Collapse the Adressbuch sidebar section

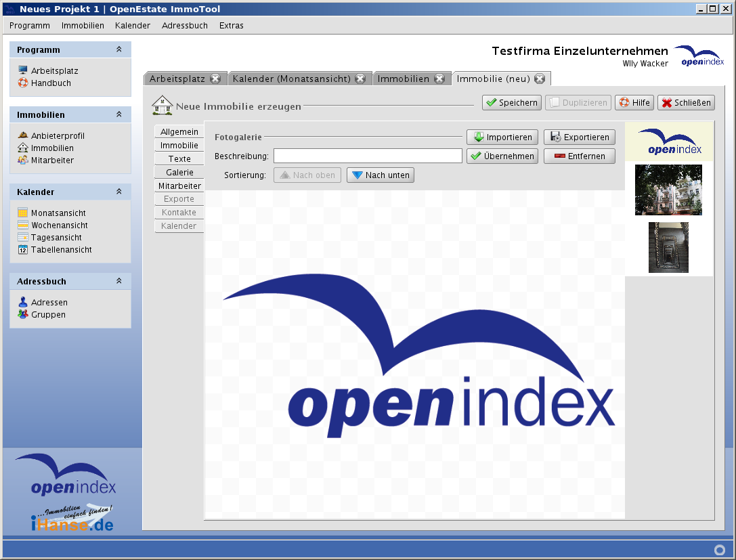(x=119, y=282)
